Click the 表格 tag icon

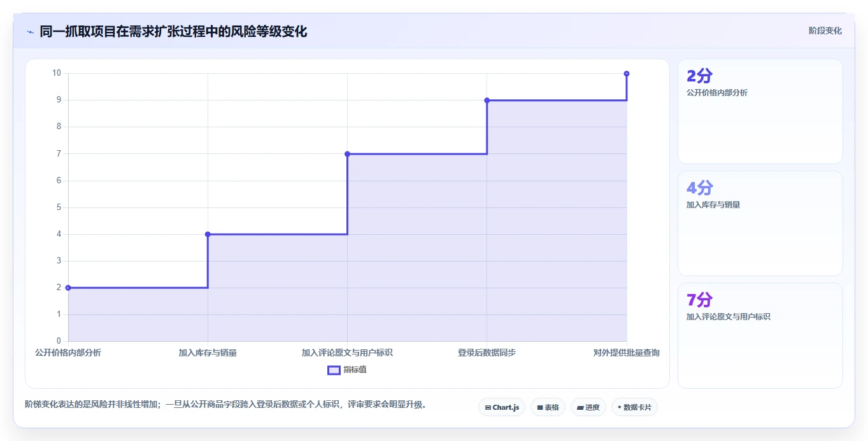pos(540,407)
